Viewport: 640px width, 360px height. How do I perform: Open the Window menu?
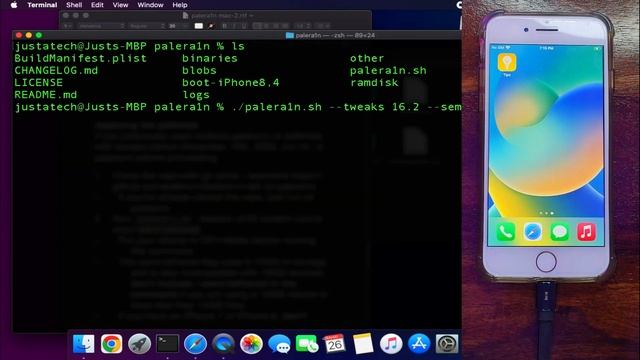click(150, 5)
